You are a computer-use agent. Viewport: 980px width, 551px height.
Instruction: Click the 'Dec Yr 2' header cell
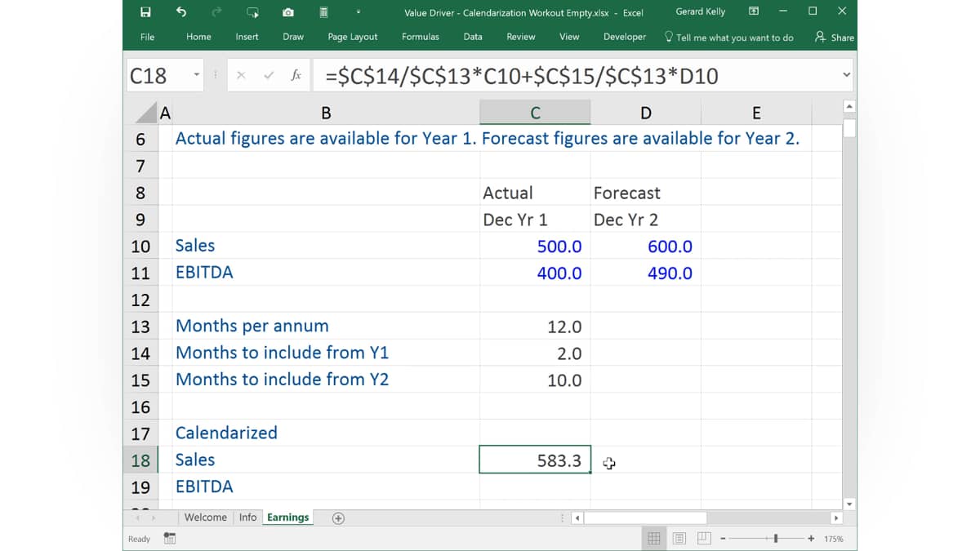pyautogui.click(x=645, y=220)
